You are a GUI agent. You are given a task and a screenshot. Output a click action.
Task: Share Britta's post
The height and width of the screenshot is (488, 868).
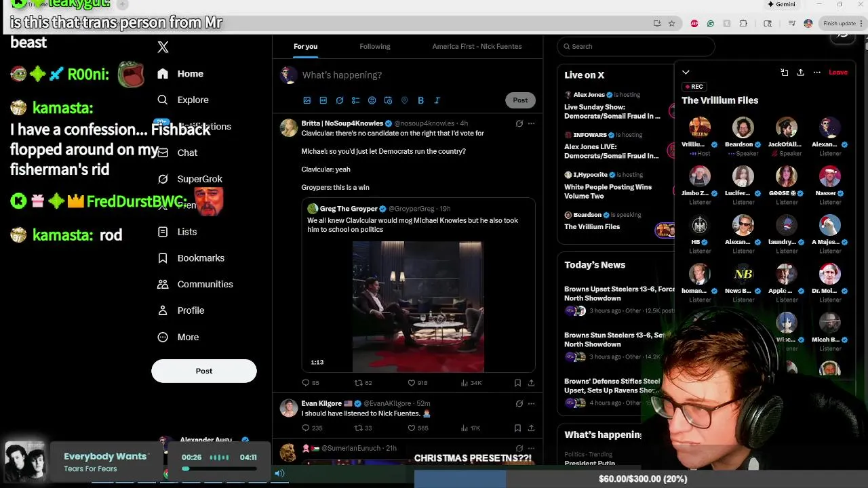point(531,383)
